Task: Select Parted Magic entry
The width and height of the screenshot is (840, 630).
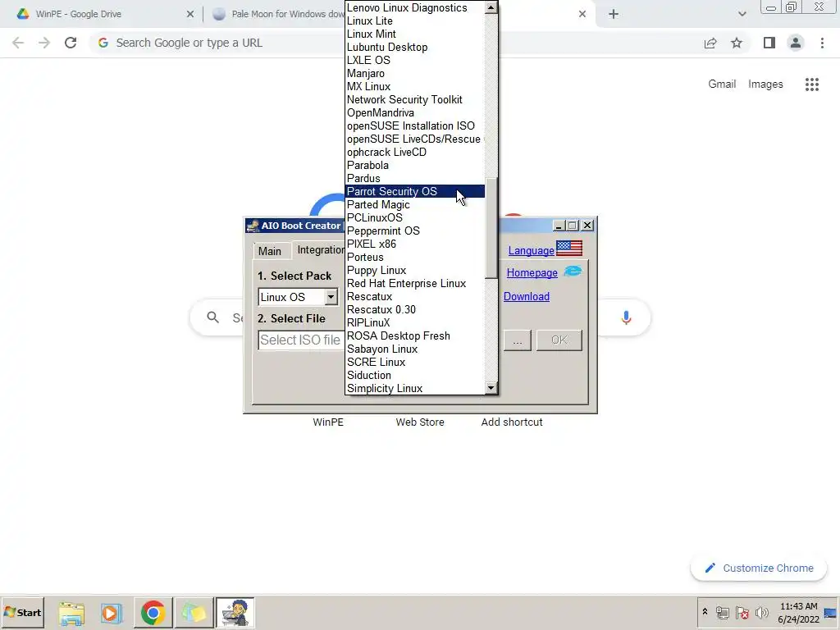Action: click(x=414, y=204)
